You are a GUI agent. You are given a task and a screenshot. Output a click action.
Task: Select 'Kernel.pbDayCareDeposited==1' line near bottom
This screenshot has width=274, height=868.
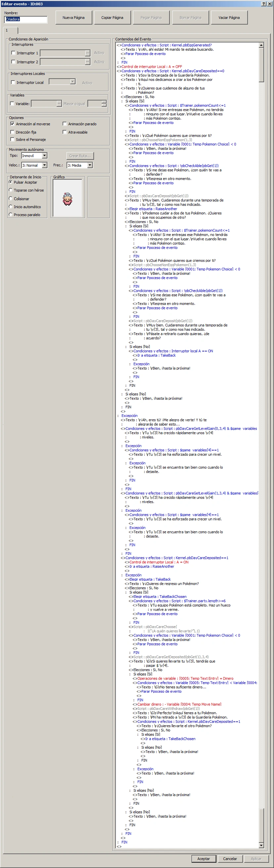click(187, 722)
